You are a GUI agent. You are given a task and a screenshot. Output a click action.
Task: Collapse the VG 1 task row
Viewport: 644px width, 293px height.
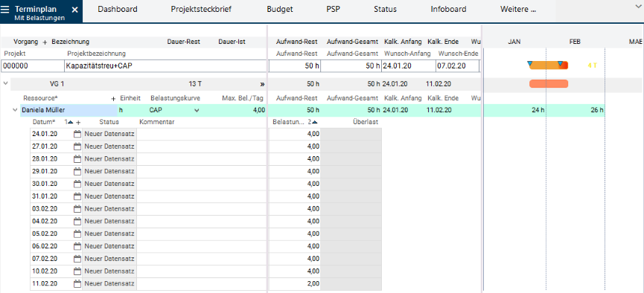point(5,83)
